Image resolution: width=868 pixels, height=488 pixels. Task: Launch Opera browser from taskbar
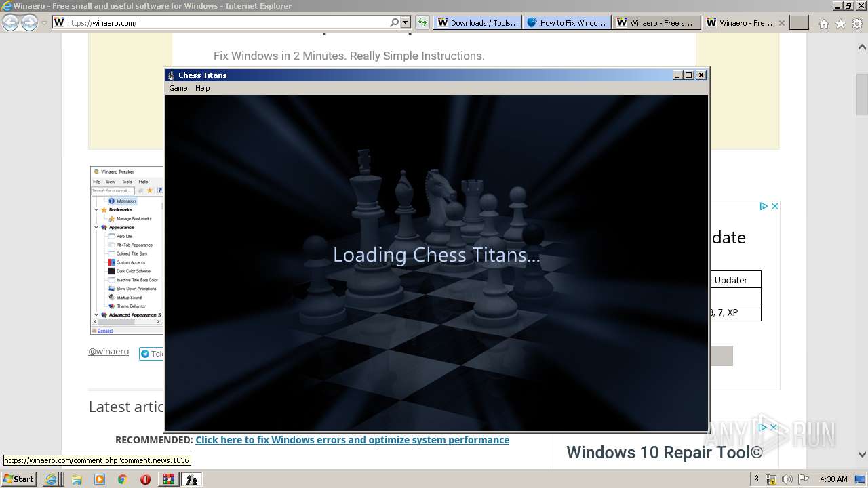[x=145, y=479]
